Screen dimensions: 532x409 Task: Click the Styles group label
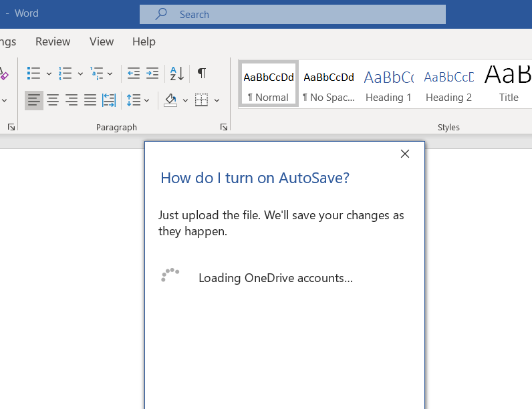click(448, 127)
